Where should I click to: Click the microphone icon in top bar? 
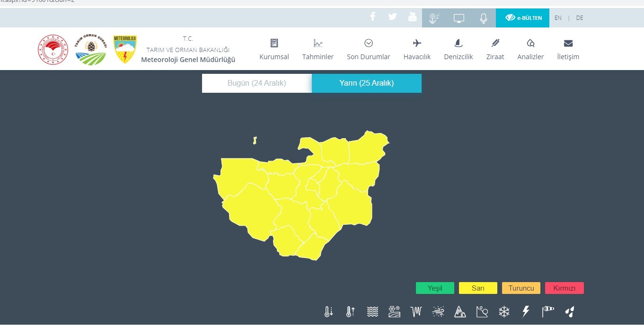[483, 18]
